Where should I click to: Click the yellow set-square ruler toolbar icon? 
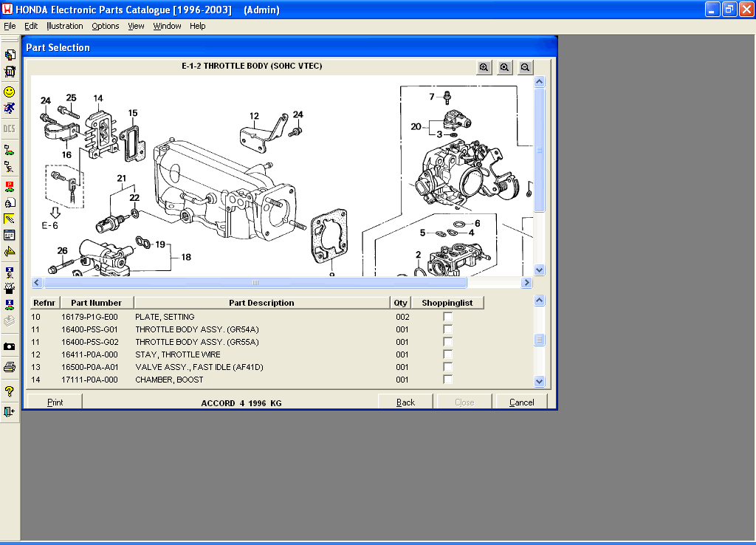(10, 252)
